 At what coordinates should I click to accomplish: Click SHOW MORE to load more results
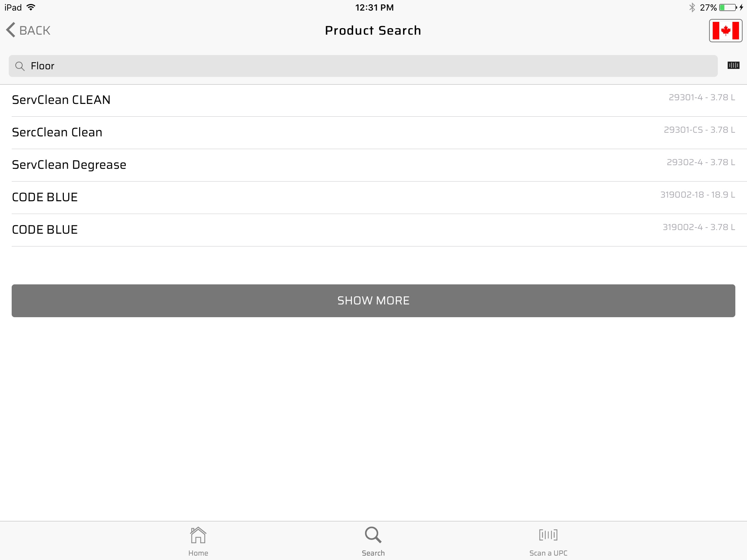(x=373, y=300)
